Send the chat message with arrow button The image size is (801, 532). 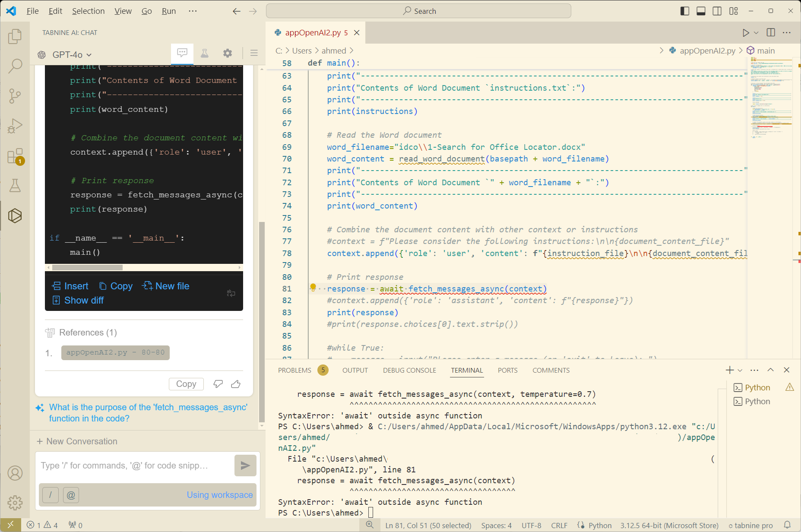[x=245, y=465]
